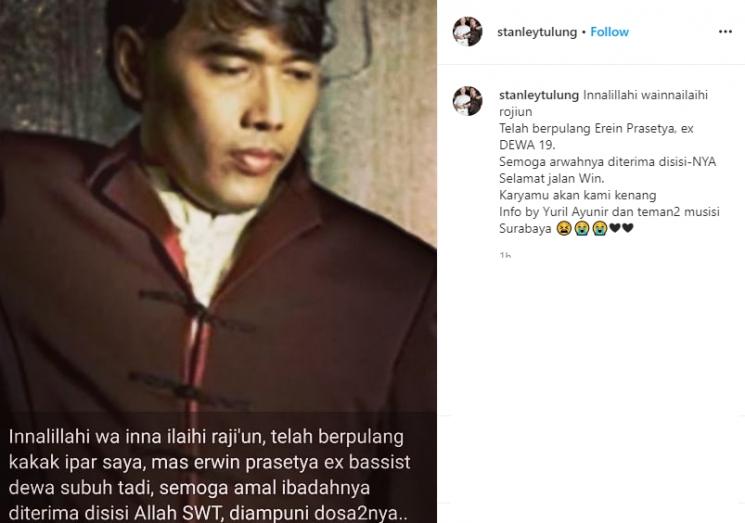Viewport: 745px width, 523px height.
Task: Open the more options three-dot menu
Action: pos(725,32)
